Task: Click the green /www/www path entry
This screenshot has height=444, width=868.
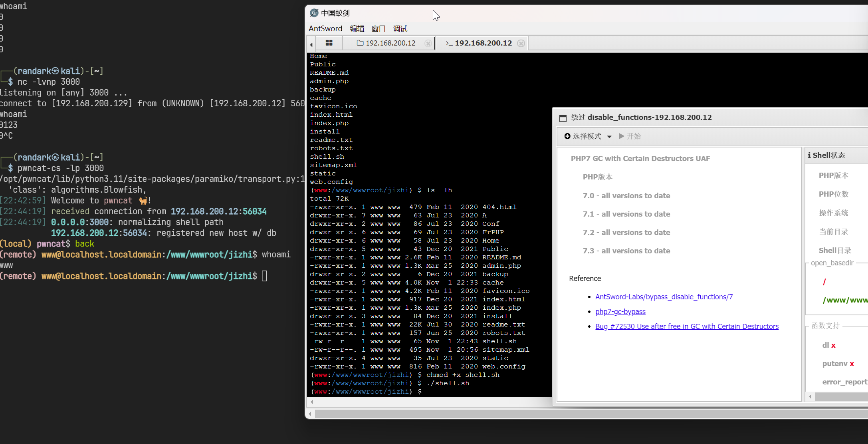Action: [x=845, y=300]
